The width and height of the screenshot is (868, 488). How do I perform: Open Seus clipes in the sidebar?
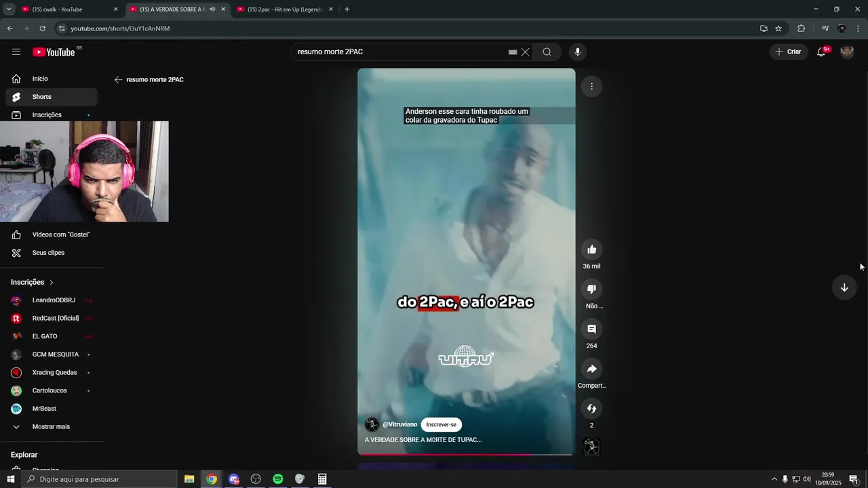point(52,253)
